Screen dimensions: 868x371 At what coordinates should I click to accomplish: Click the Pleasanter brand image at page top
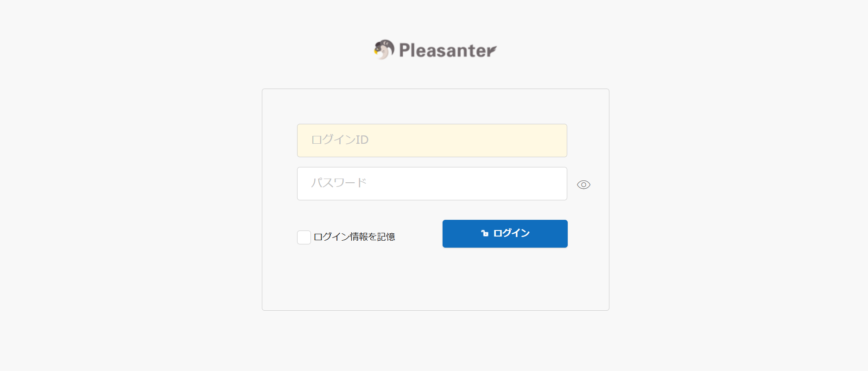tap(435, 50)
